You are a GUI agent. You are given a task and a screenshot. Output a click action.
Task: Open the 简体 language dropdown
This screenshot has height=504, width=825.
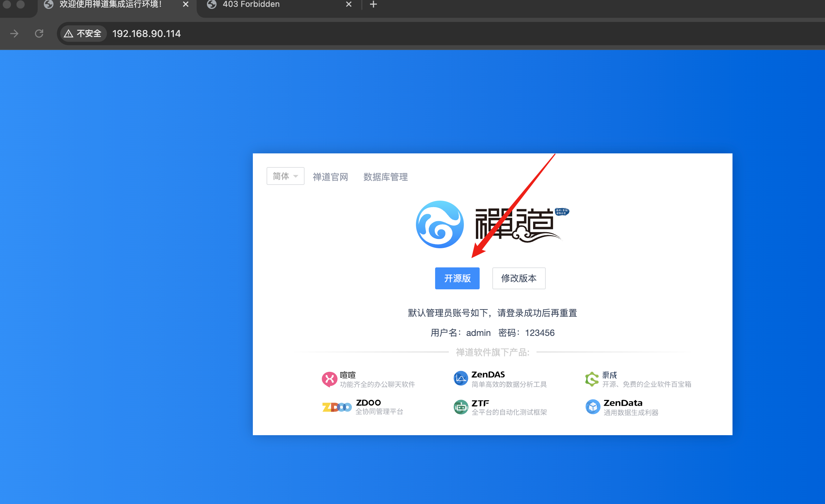coord(285,176)
